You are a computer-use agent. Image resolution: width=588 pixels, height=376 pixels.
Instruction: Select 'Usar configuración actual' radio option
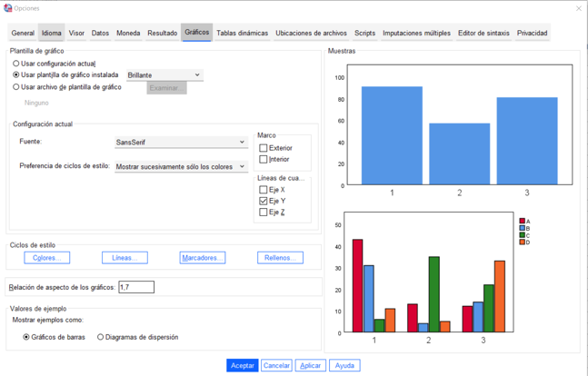16,64
